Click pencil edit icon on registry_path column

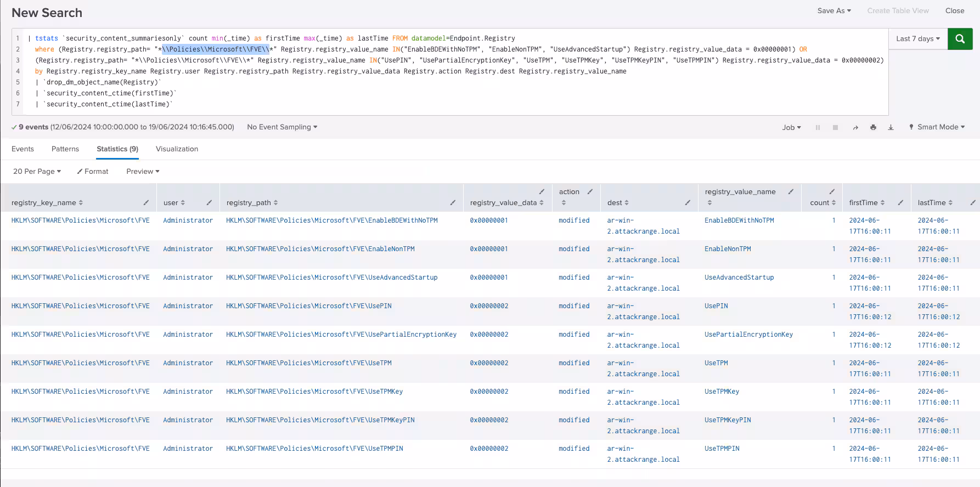453,203
